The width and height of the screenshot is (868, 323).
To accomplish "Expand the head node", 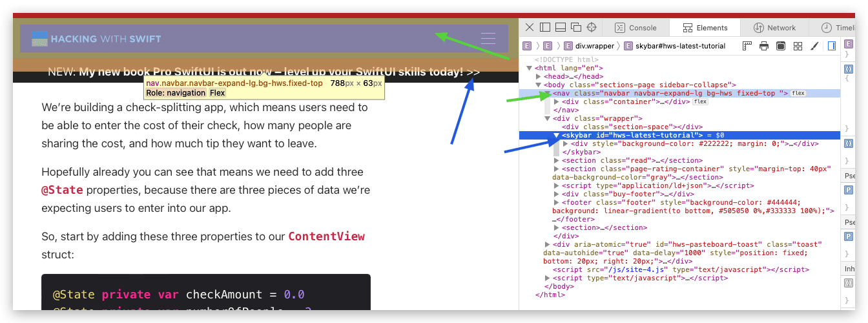I will tap(539, 76).
